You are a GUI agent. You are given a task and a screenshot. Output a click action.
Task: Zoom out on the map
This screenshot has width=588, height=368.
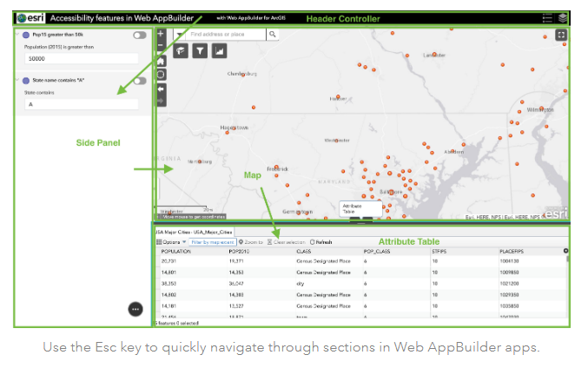[161, 45]
